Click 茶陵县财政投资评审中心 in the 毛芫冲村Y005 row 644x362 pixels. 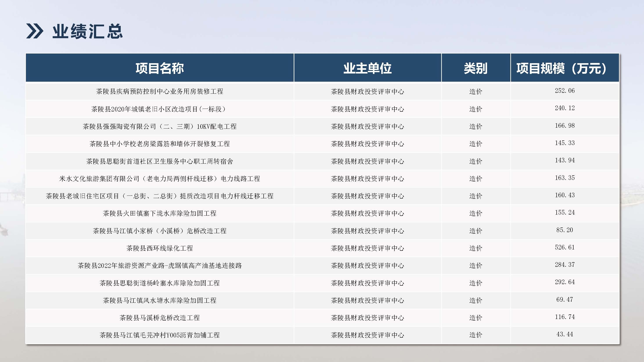click(x=367, y=335)
